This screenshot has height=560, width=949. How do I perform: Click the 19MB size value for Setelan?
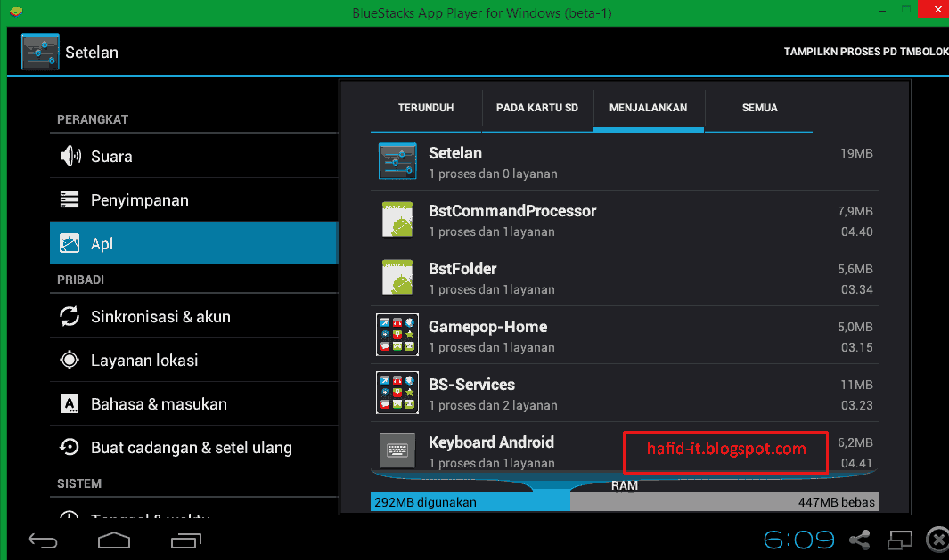click(x=856, y=154)
